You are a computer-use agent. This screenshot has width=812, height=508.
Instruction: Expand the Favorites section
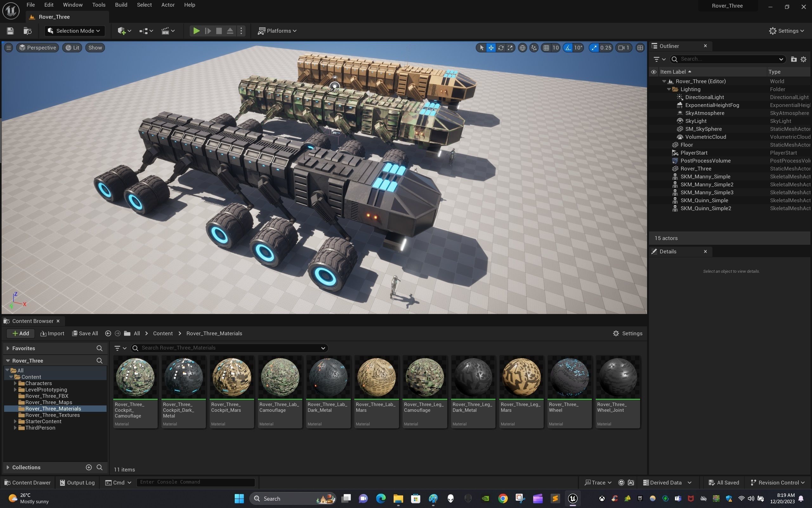tap(8, 348)
